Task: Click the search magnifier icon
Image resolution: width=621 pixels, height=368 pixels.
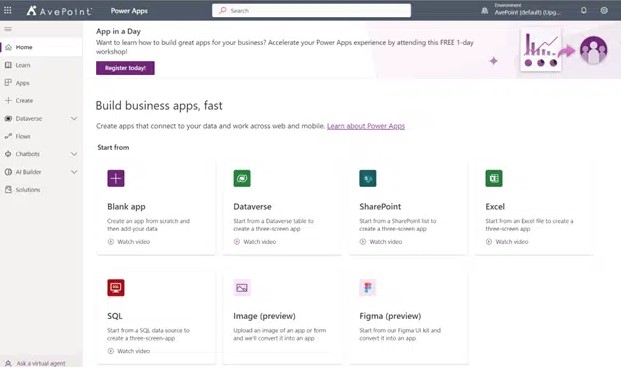Action: 223,10
